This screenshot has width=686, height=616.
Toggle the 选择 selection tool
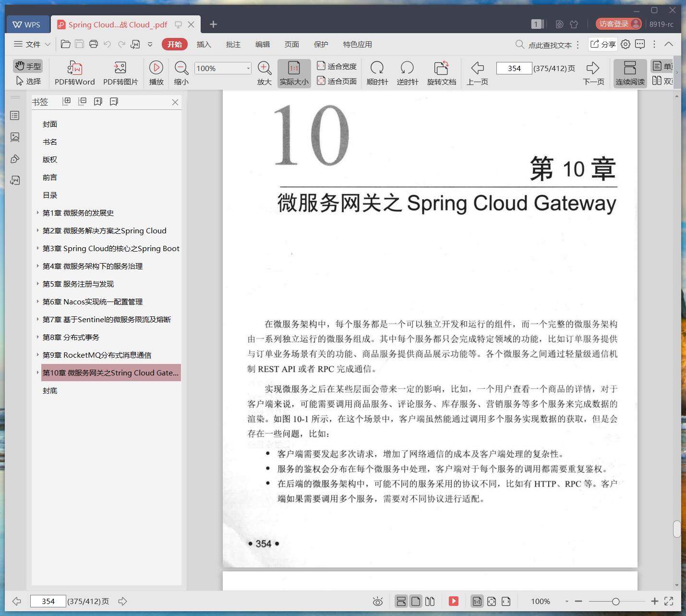28,81
